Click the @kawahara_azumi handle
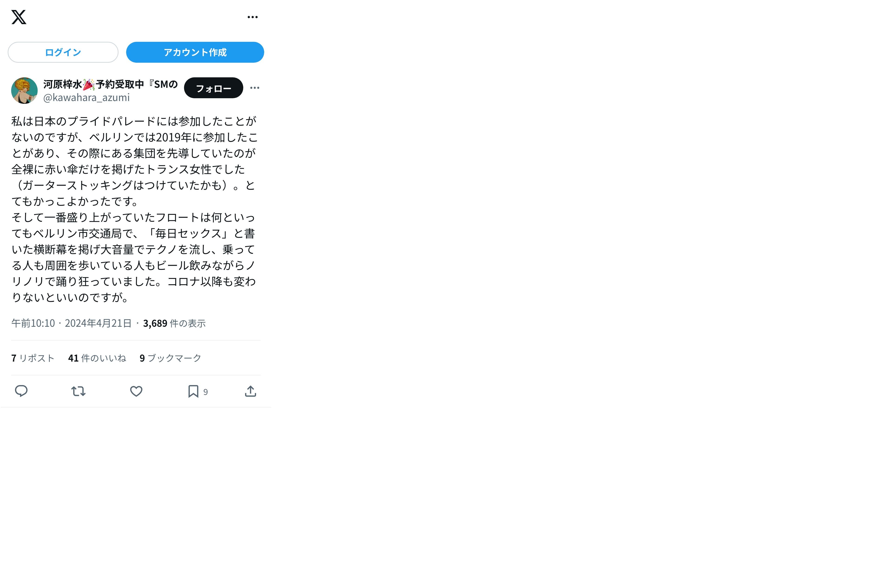The image size is (895, 588). (x=86, y=98)
